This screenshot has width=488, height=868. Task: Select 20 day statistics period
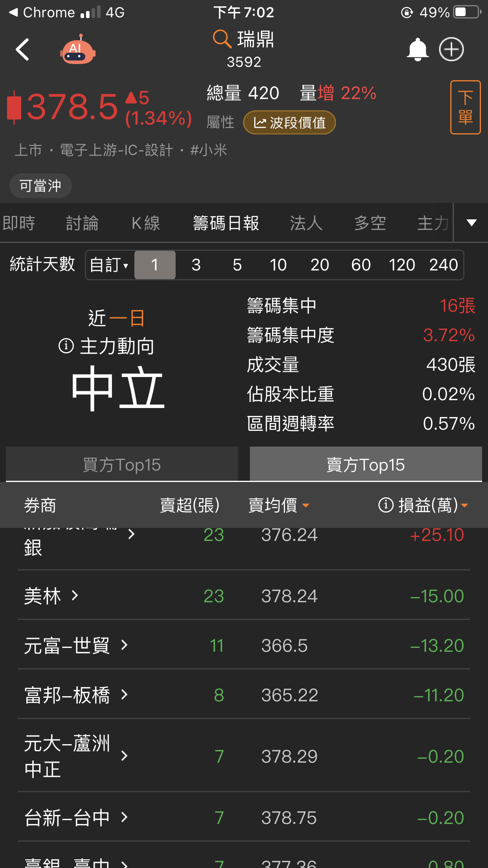coord(319,265)
